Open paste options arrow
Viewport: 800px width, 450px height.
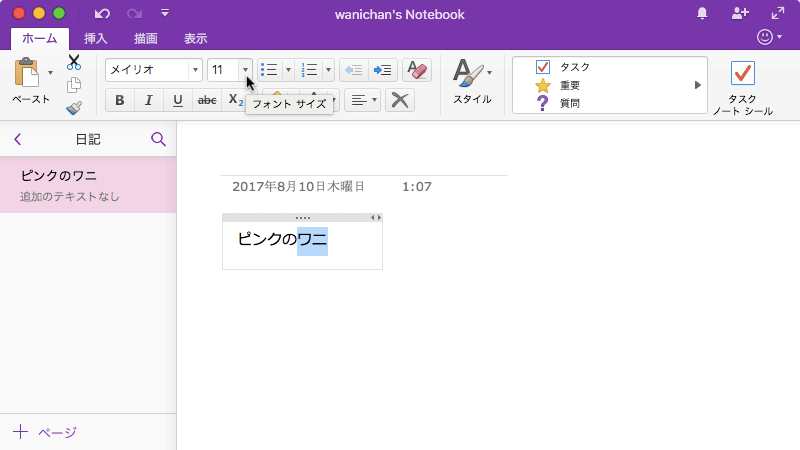50,72
